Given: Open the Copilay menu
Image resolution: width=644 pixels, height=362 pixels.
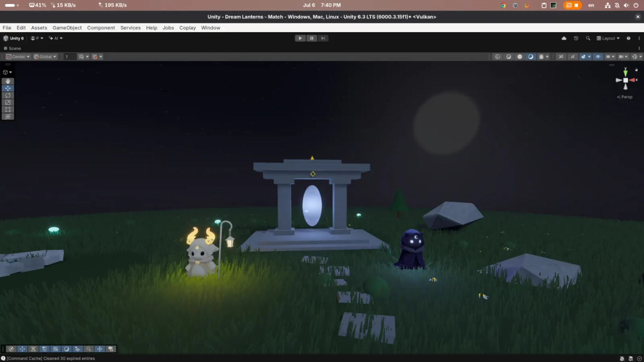Looking at the screenshot, I should coord(188,28).
